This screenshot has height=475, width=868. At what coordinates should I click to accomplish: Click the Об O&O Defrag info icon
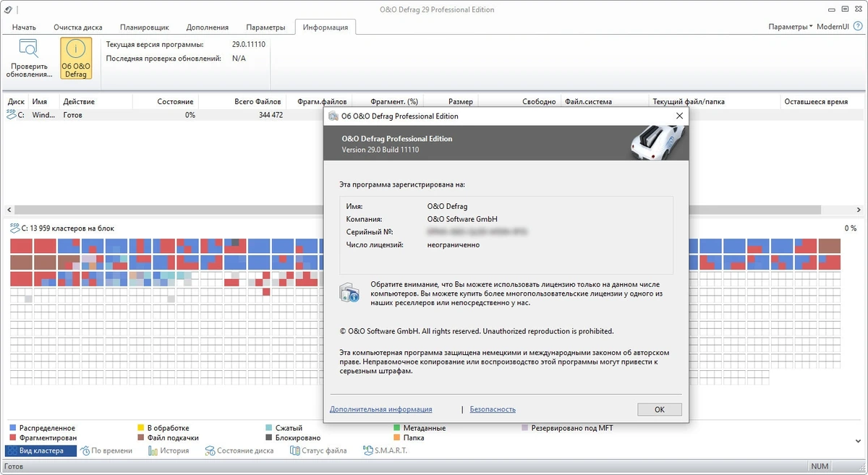click(x=75, y=50)
